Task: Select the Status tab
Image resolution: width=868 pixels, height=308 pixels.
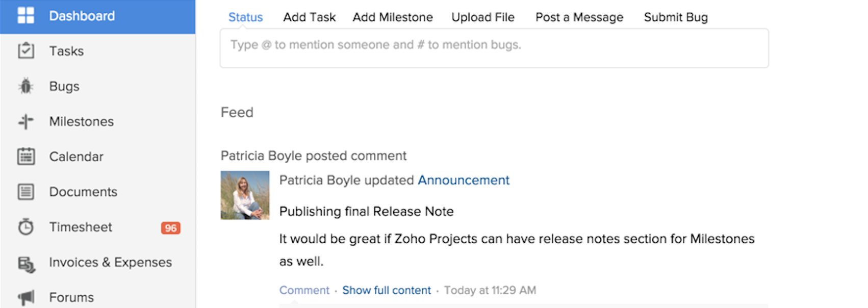Action: click(x=245, y=17)
